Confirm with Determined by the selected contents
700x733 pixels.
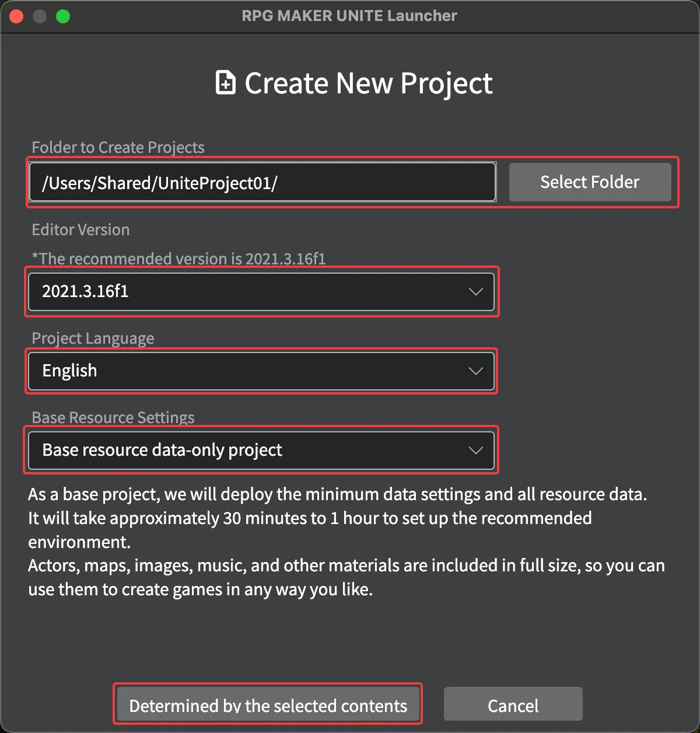(x=268, y=704)
